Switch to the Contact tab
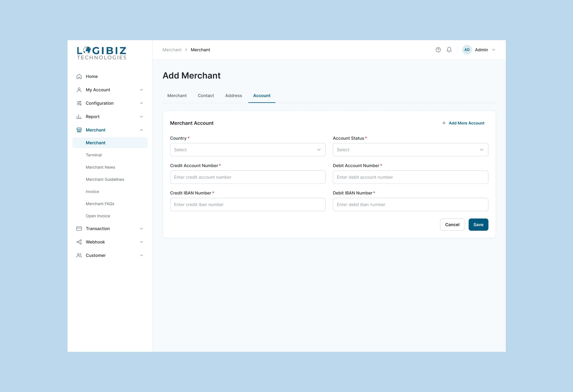 click(x=206, y=96)
